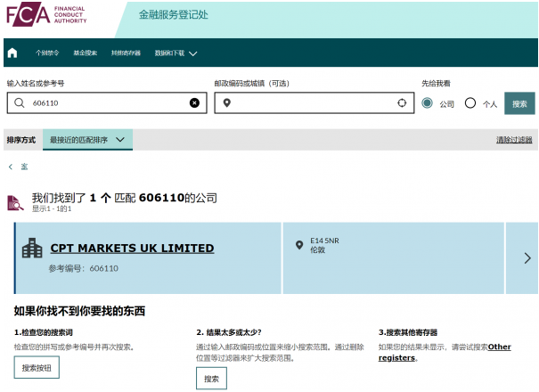Click the building icon beside CPT Markets

(x=32, y=249)
